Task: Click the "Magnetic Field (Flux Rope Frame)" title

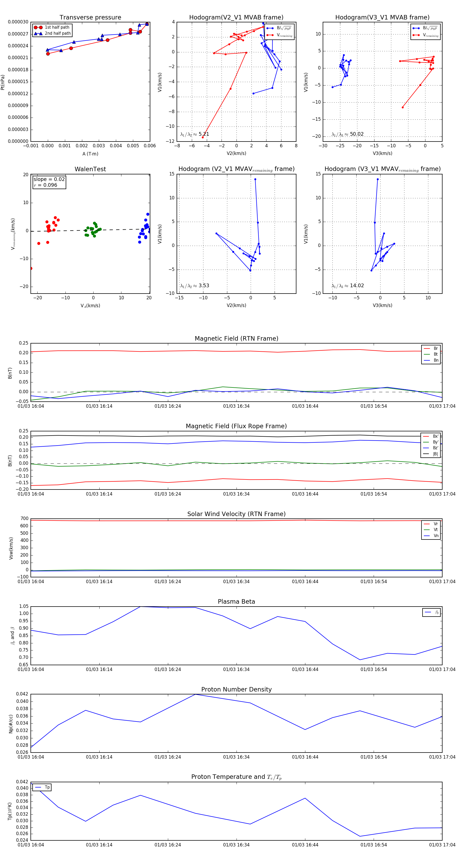Action: [236, 426]
